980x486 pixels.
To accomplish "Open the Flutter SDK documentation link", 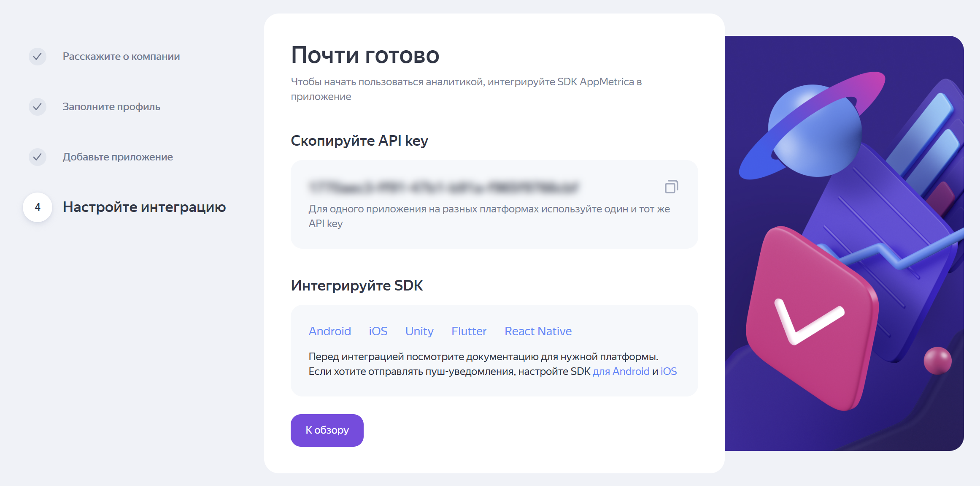I will coord(469,331).
